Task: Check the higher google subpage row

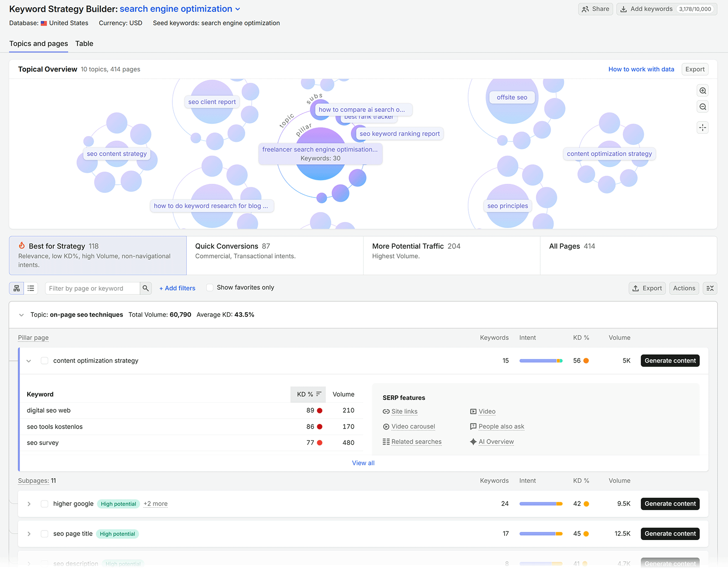Action: [x=45, y=504]
